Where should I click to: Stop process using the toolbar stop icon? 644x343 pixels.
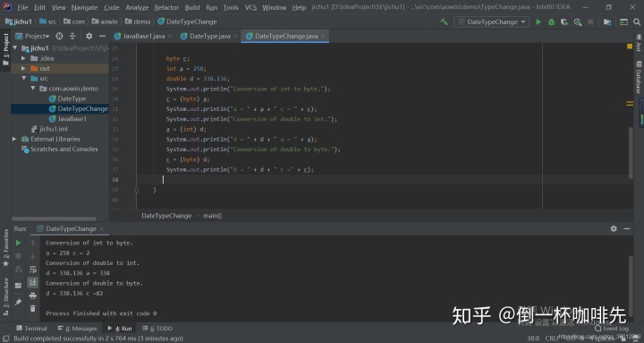[590, 21]
